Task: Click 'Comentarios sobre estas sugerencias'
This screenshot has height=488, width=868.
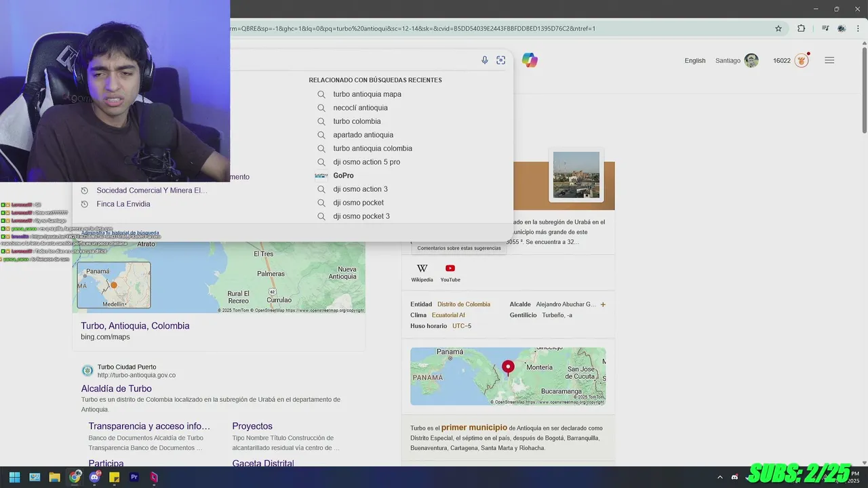Action: 459,248
